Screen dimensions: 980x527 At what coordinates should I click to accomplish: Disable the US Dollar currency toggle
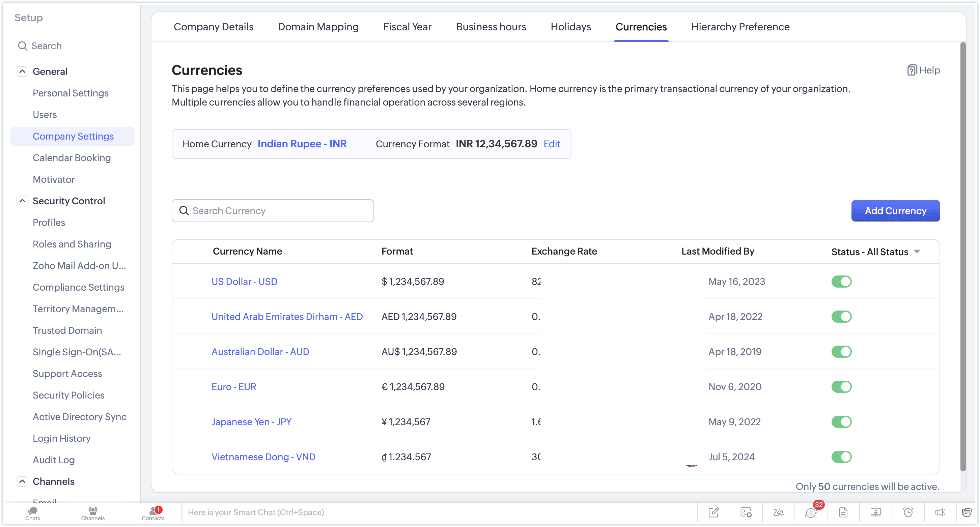[x=841, y=282]
